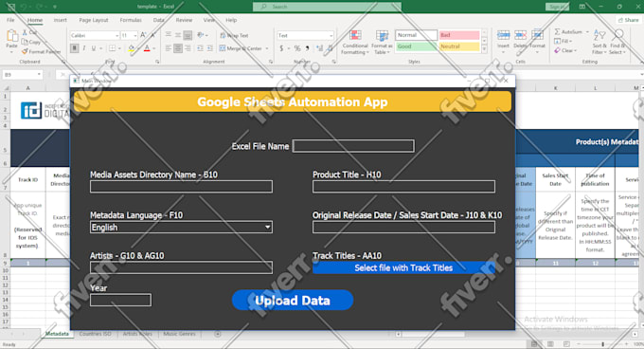Screen dimensions: 644x349
Task: Click the Year input field
Action: pyautogui.click(x=121, y=300)
